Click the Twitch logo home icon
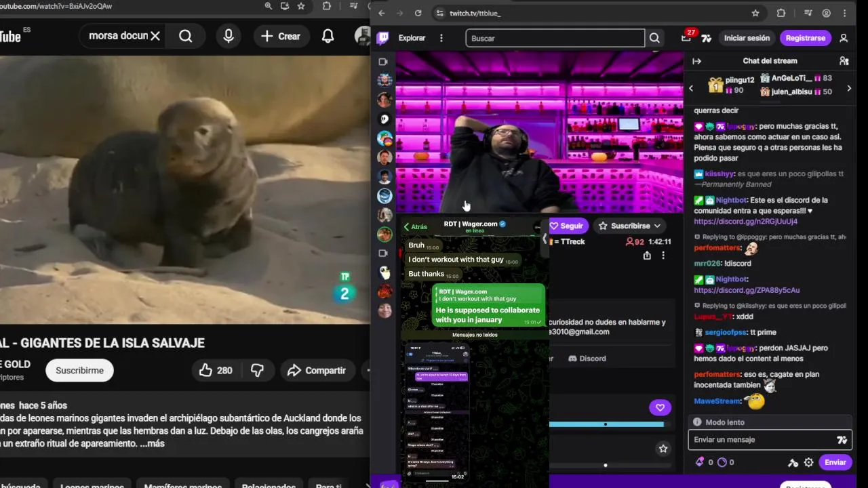This screenshot has width=868, height=488. (383, 38)
